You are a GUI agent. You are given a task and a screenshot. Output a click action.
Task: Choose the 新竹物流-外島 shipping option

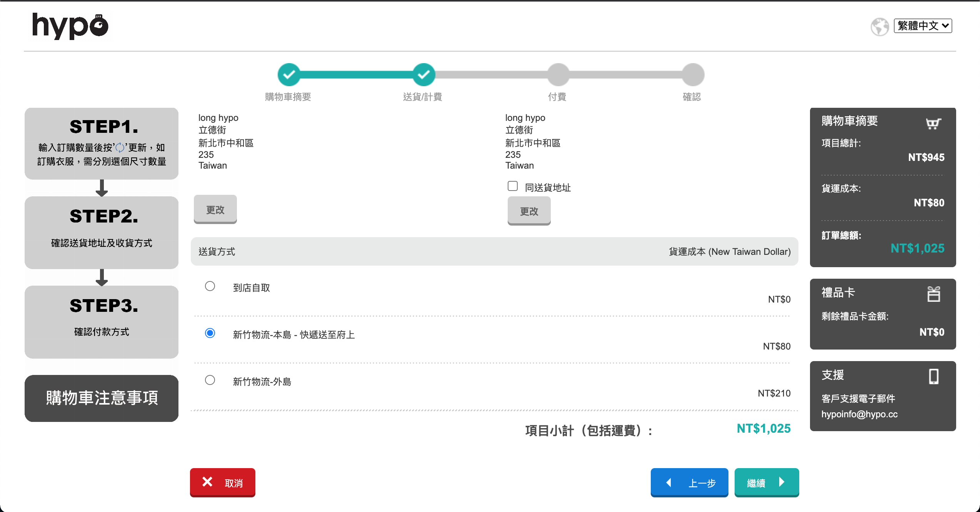pyautogui.click(x=210, y=380)
